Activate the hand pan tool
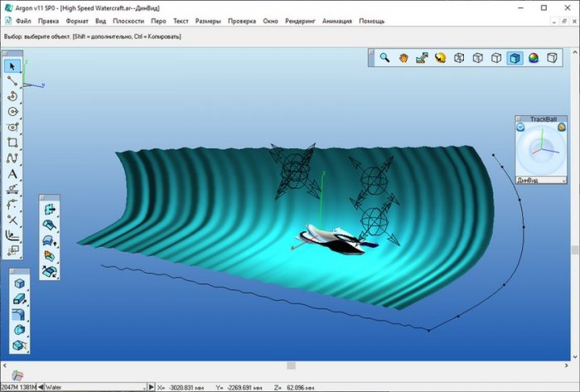The image size is (580, 392). (404, 58)
